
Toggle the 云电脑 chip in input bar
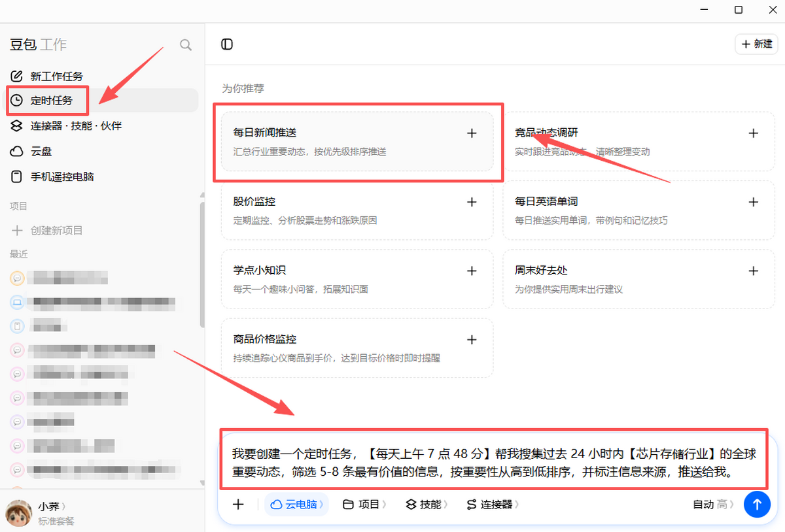[297, 505]
